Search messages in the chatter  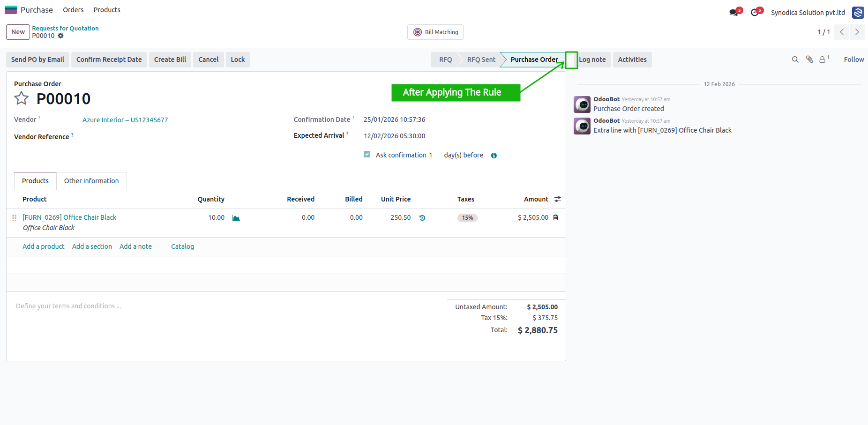tap(795, 60)
